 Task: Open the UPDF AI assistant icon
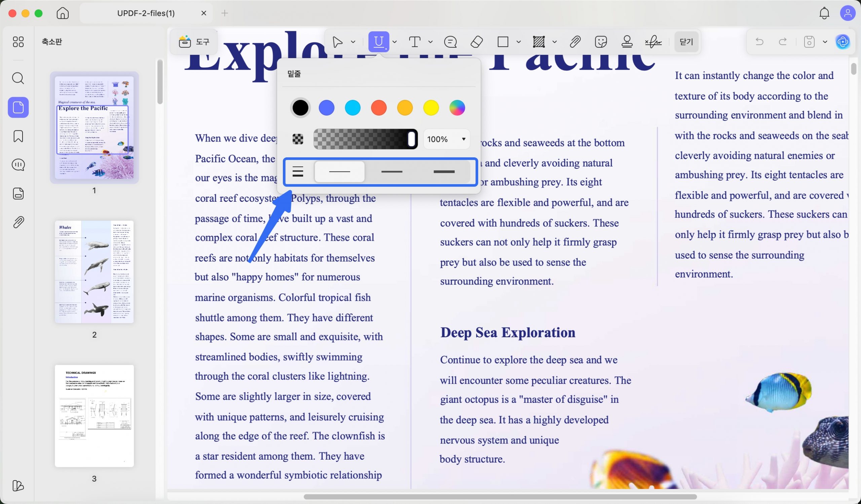pos(843,42)
